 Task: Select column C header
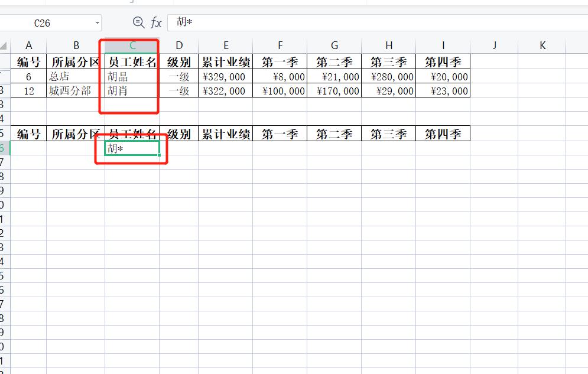tap(131, 45)
